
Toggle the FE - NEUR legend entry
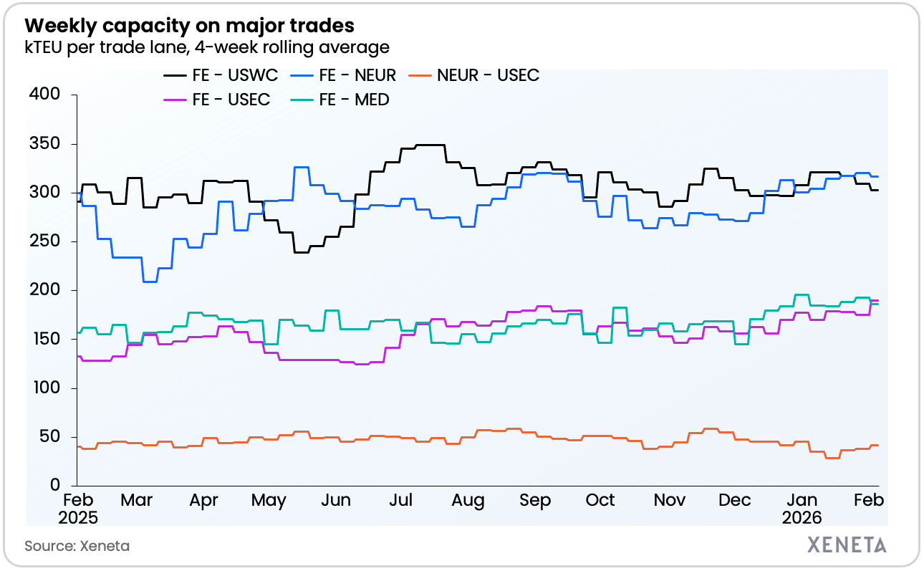(x=358, y=75)
